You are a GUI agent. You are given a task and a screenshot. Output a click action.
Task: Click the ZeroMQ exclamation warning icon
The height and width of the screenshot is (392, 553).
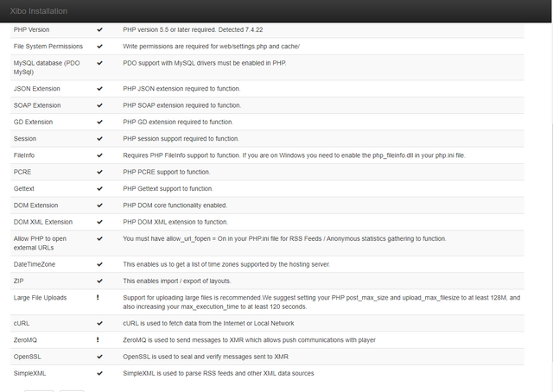[98, 340]
